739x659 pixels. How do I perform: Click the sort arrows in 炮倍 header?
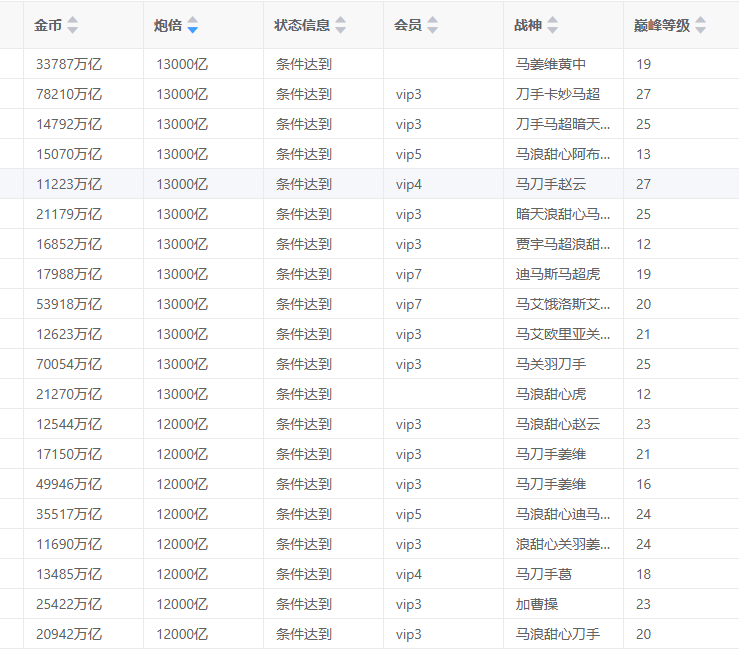pos(192,25)
